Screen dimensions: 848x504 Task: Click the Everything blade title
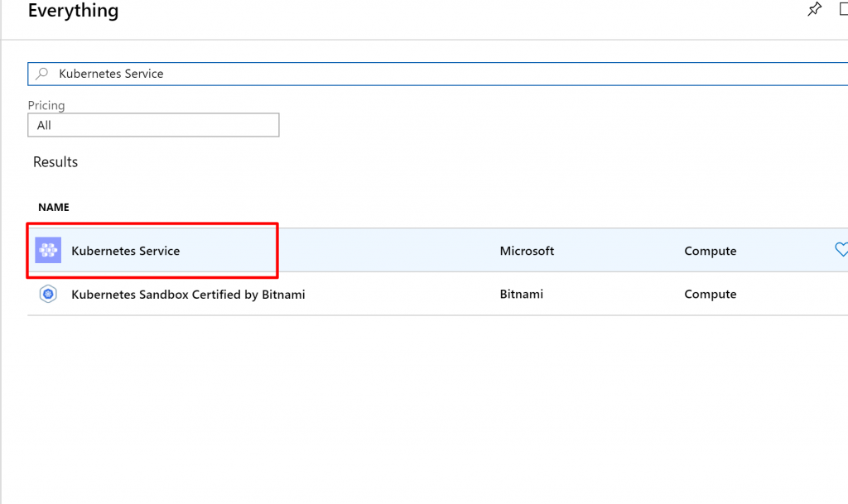73,10
